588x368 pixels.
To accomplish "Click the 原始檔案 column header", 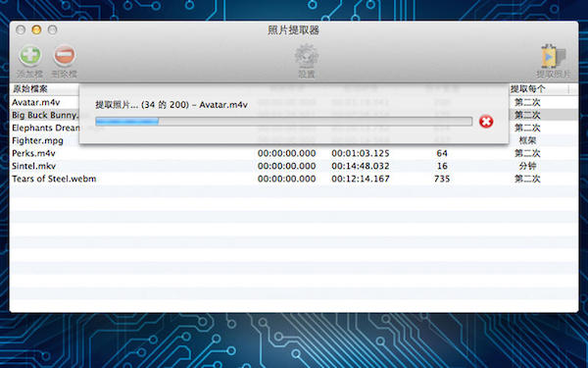I will 29,89.
